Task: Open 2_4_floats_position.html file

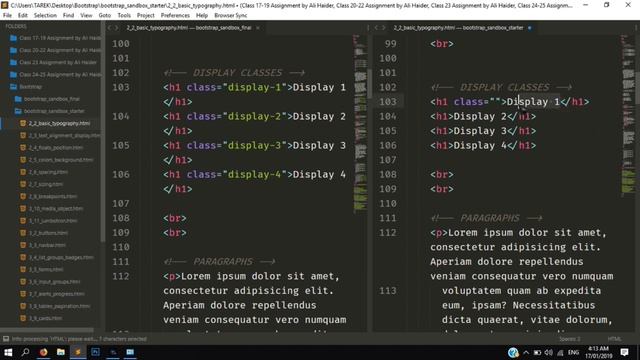Action: pyautogui.click(x=51, y=148)
